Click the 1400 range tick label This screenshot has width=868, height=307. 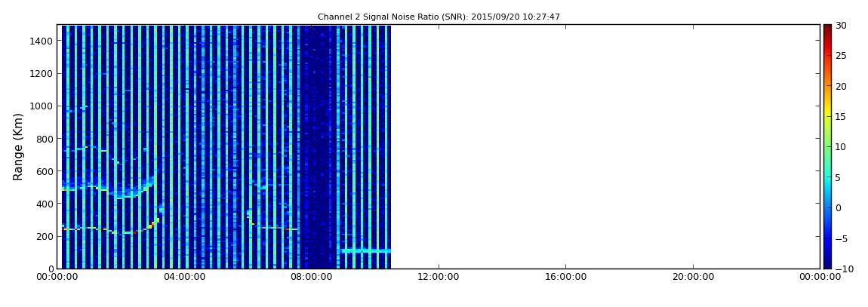(x=42, y=41)
